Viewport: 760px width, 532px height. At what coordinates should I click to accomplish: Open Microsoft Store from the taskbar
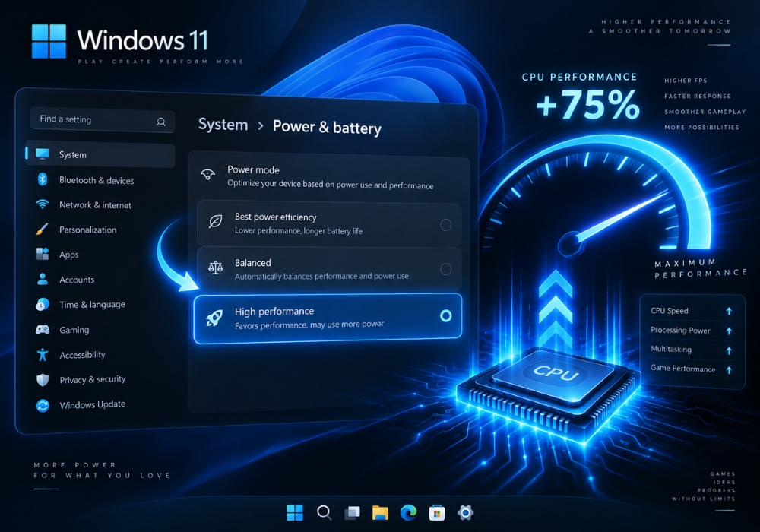pyautogui.click(x=437, y=512)
